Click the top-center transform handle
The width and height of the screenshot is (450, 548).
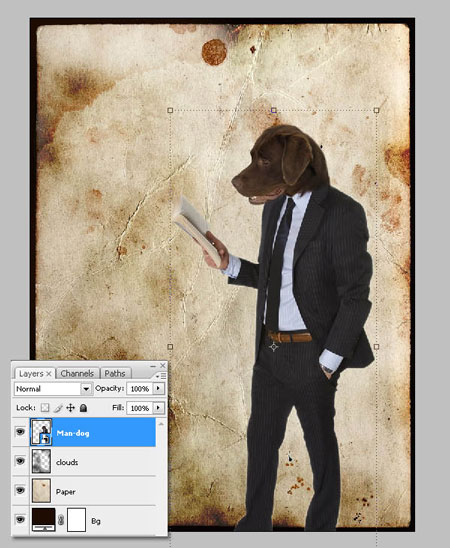pyautogui.click(x=274, y=110)
